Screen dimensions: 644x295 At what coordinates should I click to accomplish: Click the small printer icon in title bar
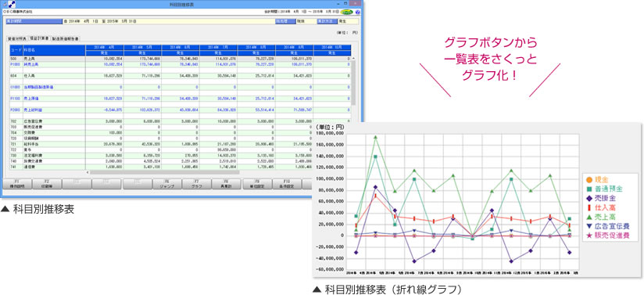tap(5, 4)
